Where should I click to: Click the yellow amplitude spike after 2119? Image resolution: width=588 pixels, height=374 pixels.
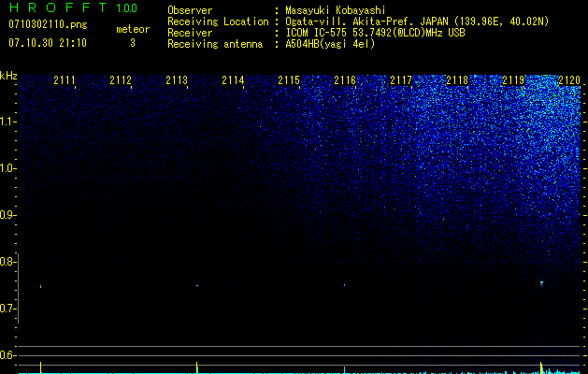pyautogui.click(x=541, y=367)
